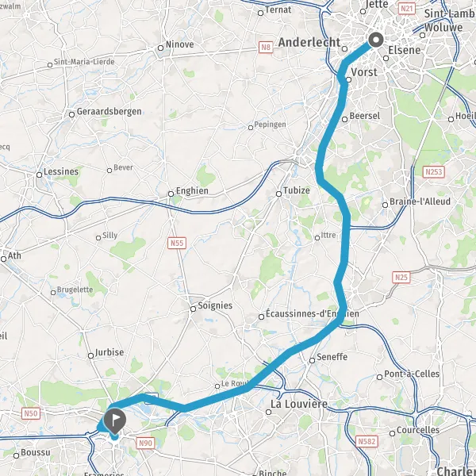Click the Ninove town label
476x476 pixels.
click(x=180, y=44)
